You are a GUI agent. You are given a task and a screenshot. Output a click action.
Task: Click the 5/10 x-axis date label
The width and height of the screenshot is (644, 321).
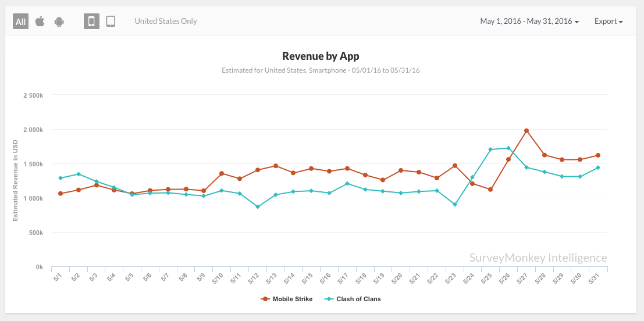tap(218, 277)
